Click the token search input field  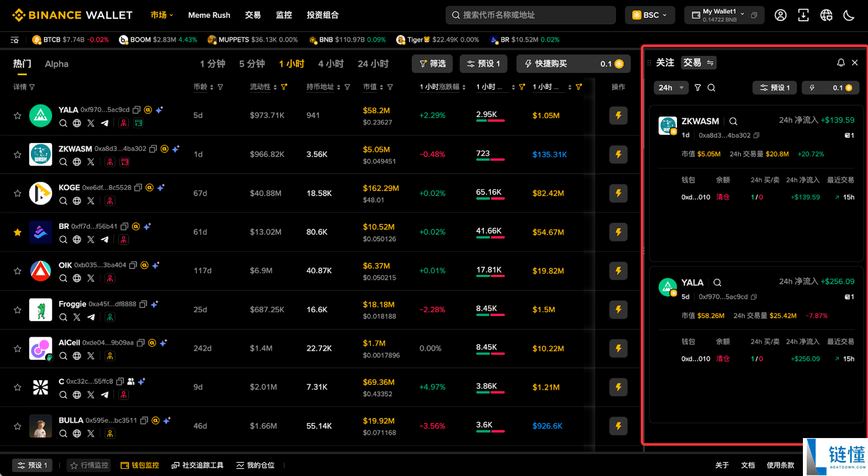click(x=531, y=15)
